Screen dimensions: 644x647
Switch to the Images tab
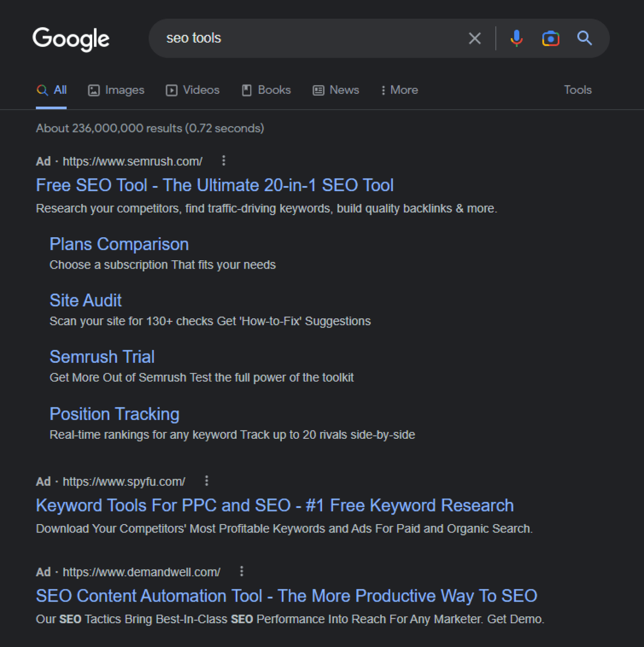(116, 90)
